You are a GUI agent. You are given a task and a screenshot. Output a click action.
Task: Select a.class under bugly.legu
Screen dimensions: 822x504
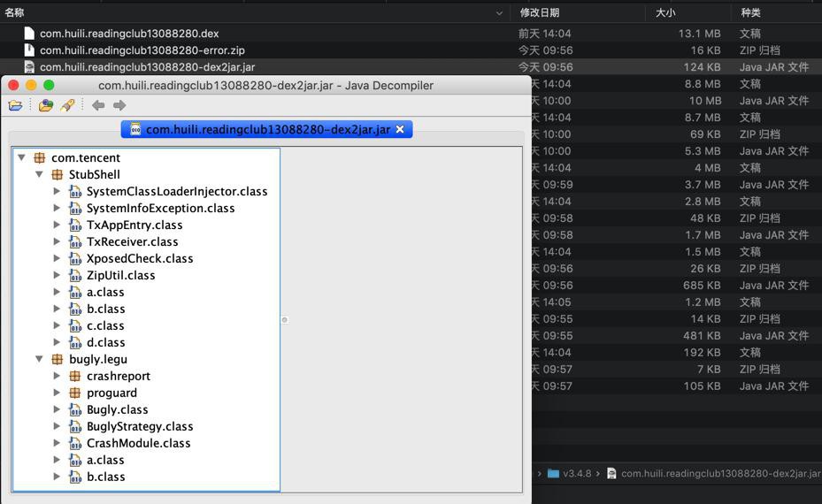click(x=105, y=460)
